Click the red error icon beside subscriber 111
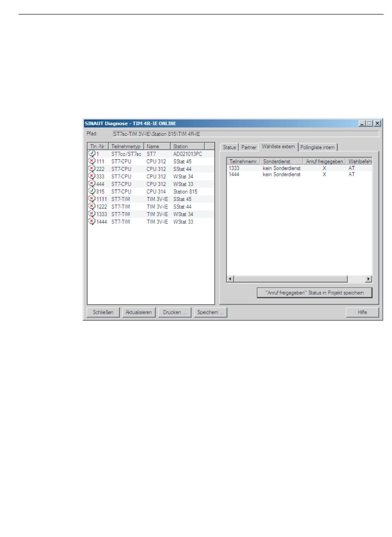 click(x=92, y=161)
